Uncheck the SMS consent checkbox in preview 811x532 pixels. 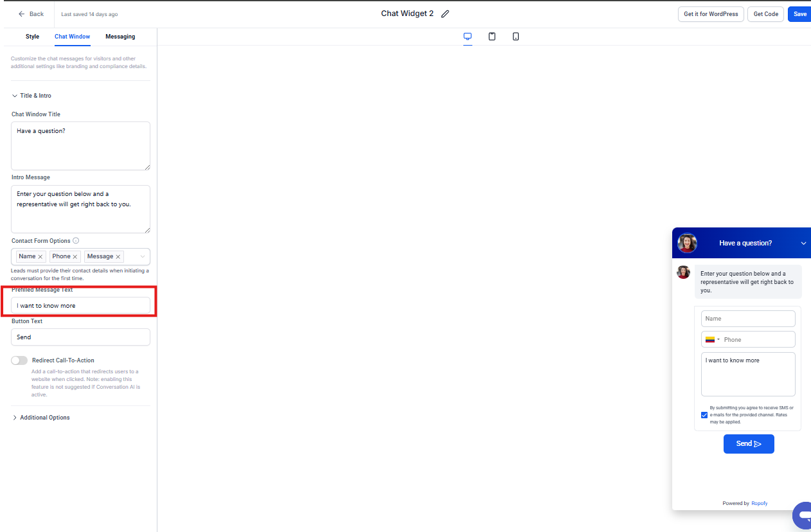pyautogui.click(x=704, y=415)
